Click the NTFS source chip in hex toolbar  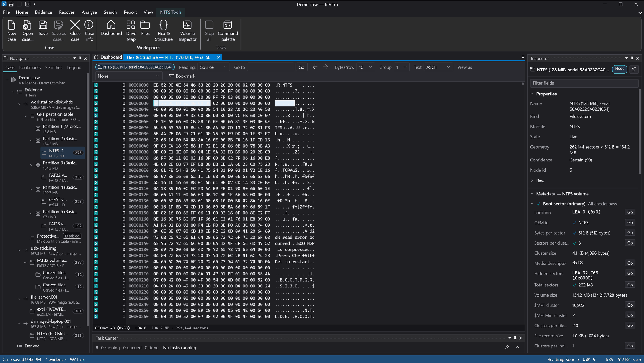pyautogui.click(x=135, y=67)
